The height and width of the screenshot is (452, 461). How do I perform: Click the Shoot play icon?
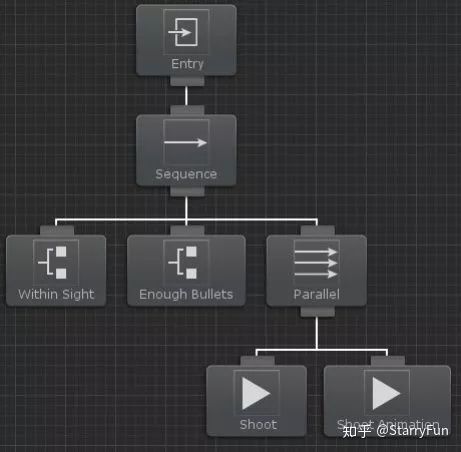point(256,393)
